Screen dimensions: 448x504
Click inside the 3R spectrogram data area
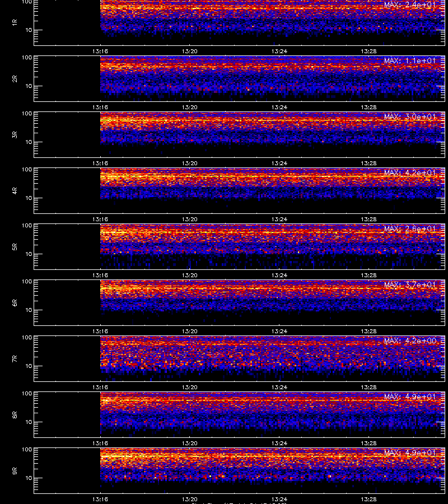(240, 134)
